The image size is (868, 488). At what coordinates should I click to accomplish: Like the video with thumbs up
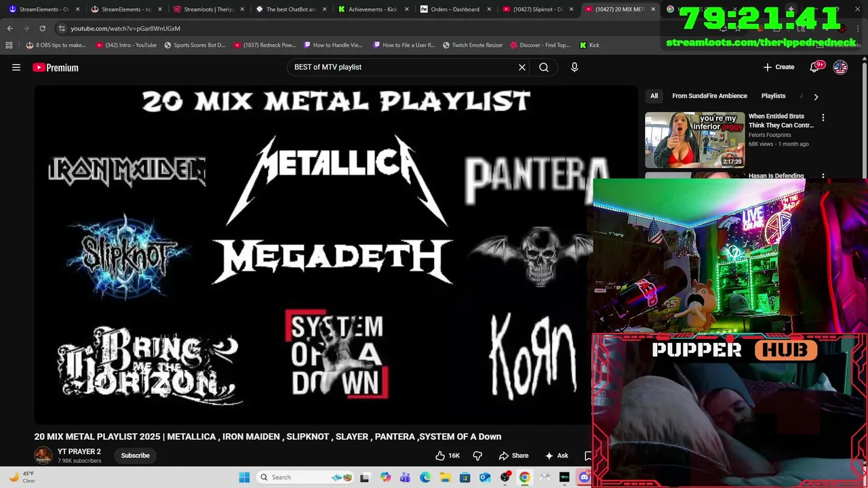click(448, 455)
